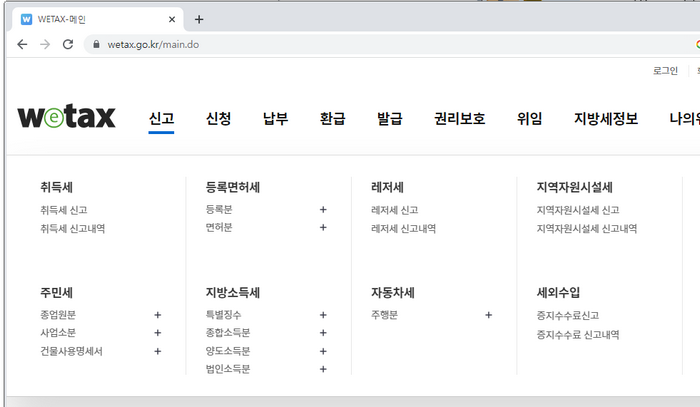Image resolution: width=700 pixels, height=407 pixels.
Task: Open a new browser tab
Action: tap(199, 19)
